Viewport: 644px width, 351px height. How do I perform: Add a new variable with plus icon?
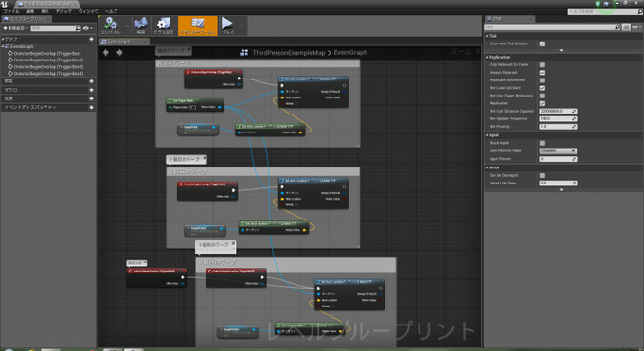[x=91, y=98]
